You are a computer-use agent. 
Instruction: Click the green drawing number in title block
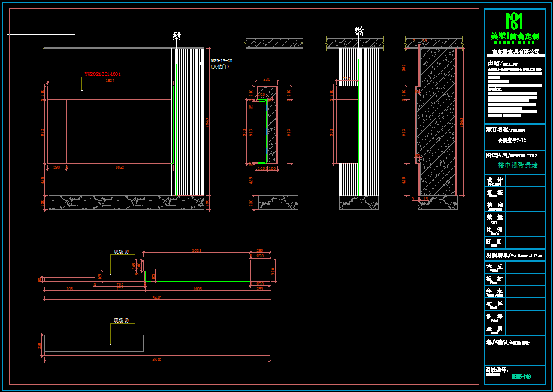click(x=521, y=376)
